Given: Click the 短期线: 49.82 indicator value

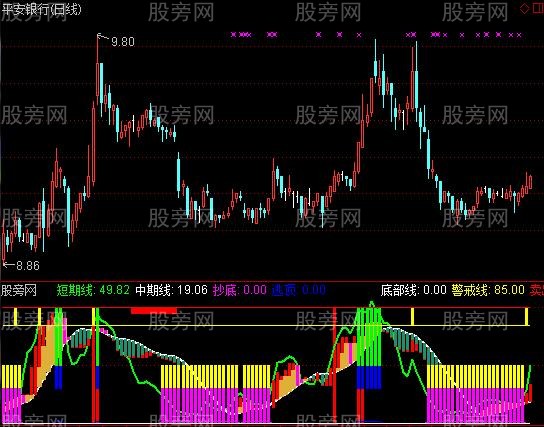Looking at the screenshot, I should point(93,290).
